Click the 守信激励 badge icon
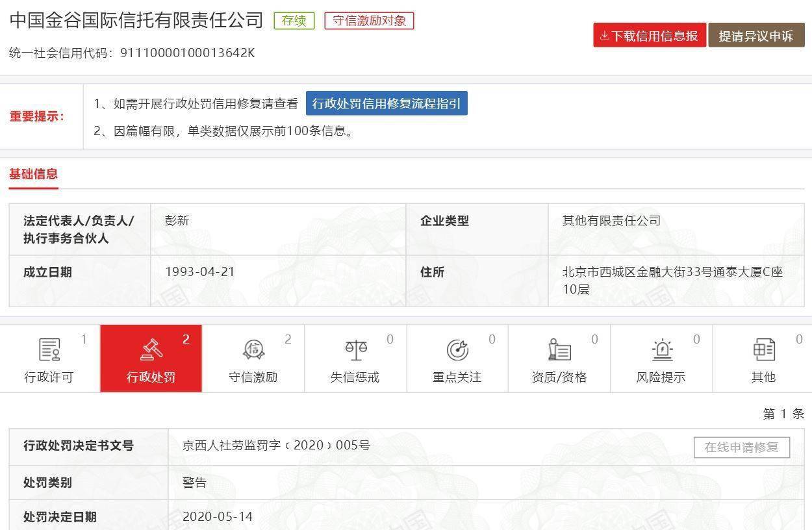 point(253,349)
